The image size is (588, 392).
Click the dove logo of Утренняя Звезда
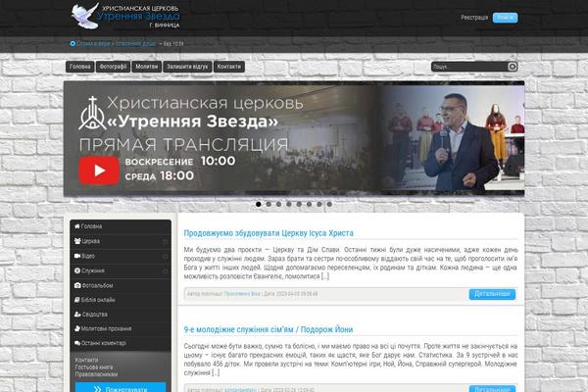coord(85,16)
